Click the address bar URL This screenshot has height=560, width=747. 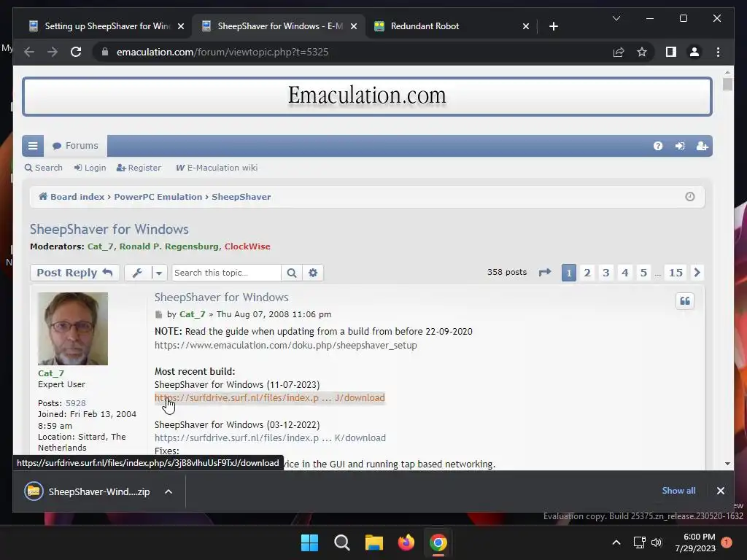(x=222, y=52)
